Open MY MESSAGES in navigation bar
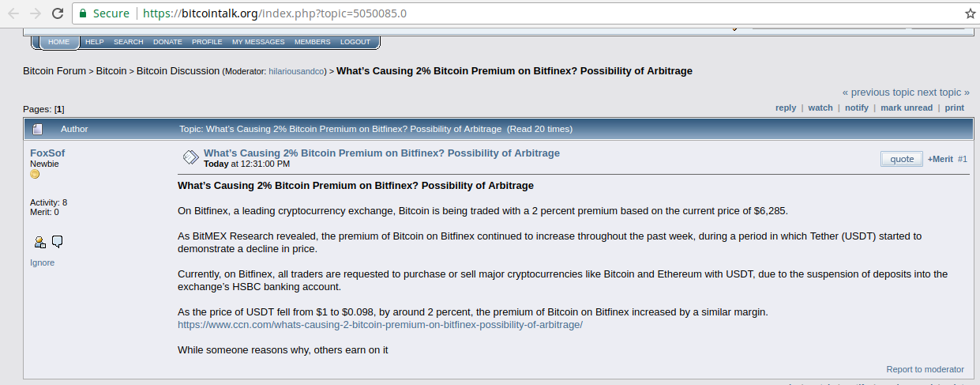Image resolution: width=980 pixels, height=385 pixels. [x=258, y=42]
